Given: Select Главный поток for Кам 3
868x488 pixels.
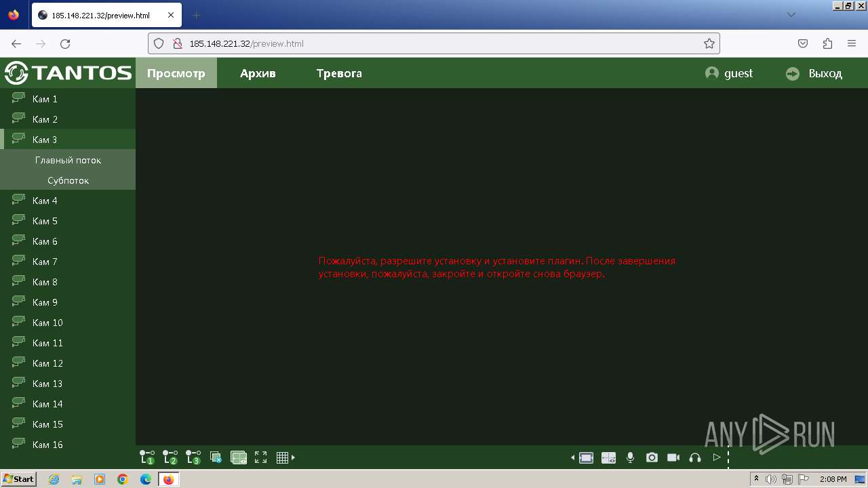Looking at the screenshot, I should coord(68,161).
